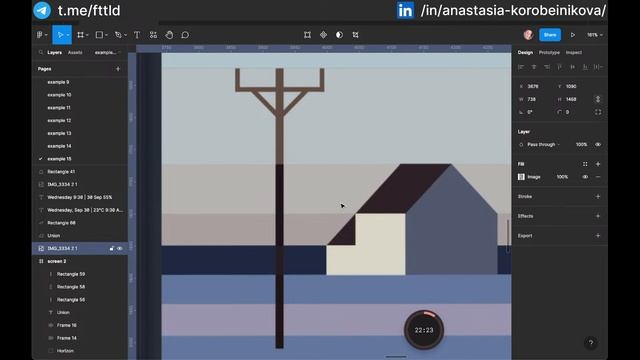
Task: Select current page example 15
Action: click(x=59, y=159)
